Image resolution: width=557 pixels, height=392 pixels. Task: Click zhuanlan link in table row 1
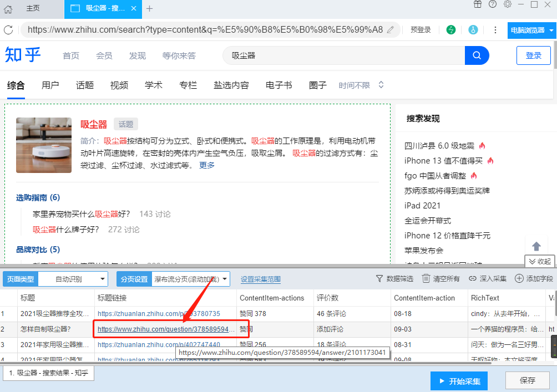(159, 313)
